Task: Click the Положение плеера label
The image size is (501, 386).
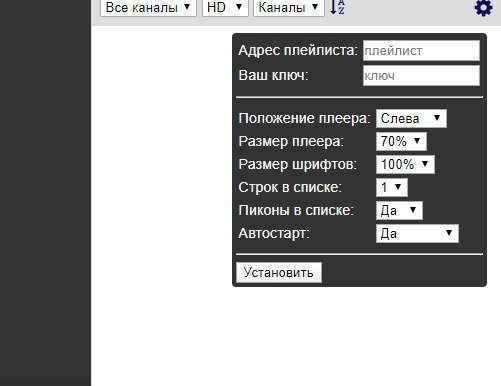Action: point(304,118)
